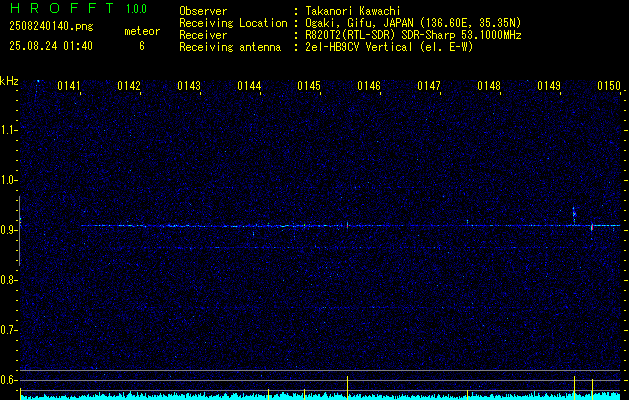Select the observer name Takanori Kawachi
629x400 pixels.
pos(353,11)
